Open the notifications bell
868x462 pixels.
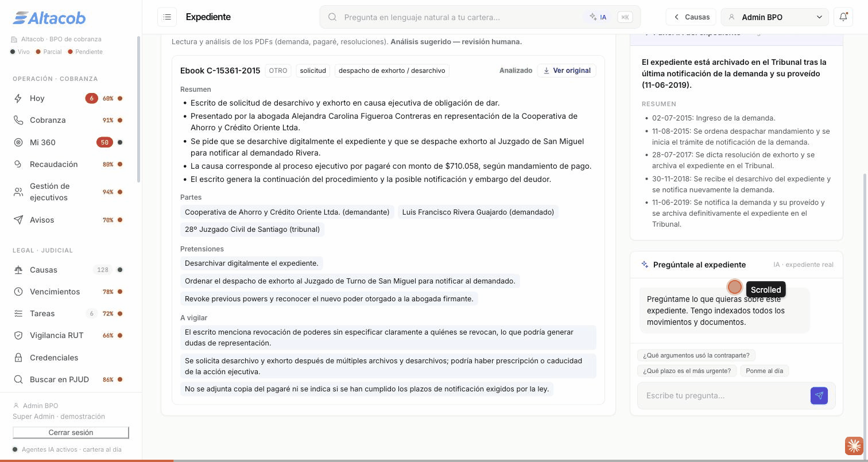coord(843,17)
